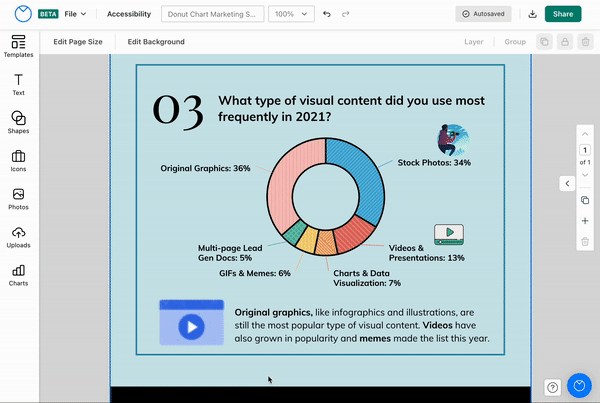600x403 pixels.
Task: Add a new page with plus icon
Action: click(585, 221)
